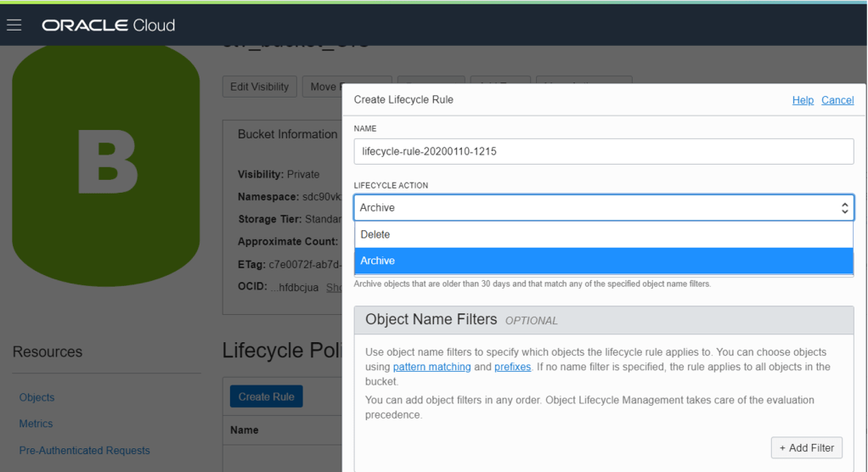This screenshot has width=868, height=472.
Task: Open the Help link in dialog
Action: point(803,100)
